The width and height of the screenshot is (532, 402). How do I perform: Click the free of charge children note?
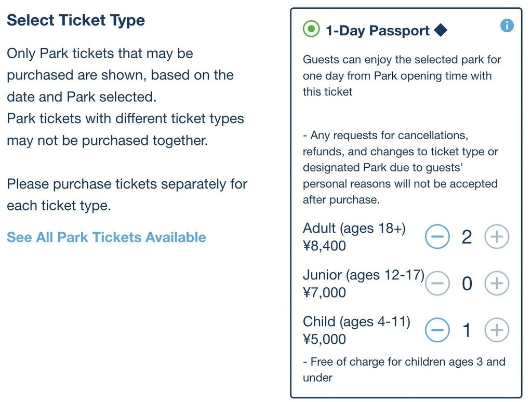click(404, 369)
